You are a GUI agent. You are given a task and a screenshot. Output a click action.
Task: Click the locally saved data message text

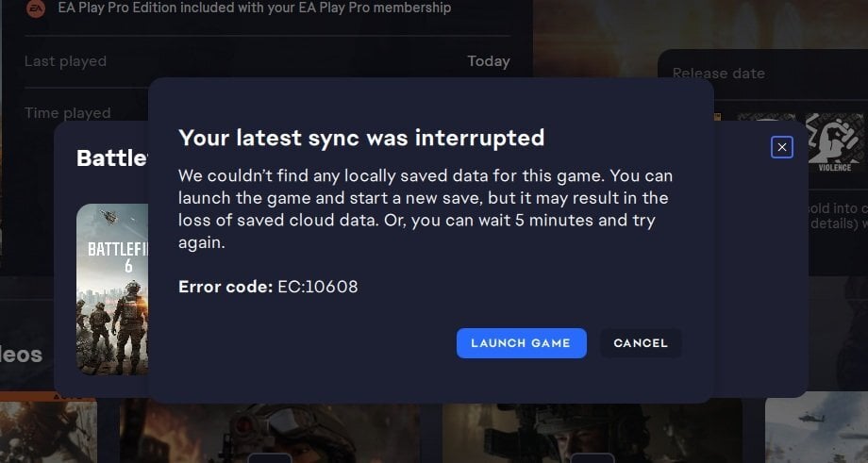point(426,209)
